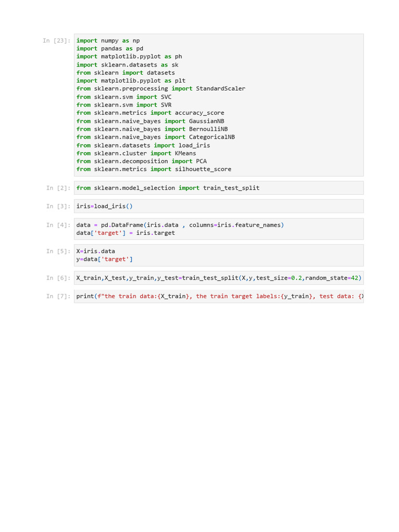Viewport: 399px width, 532px height.
Task: Click the pd.DataFrame cell In [4]
Action: 219,229
